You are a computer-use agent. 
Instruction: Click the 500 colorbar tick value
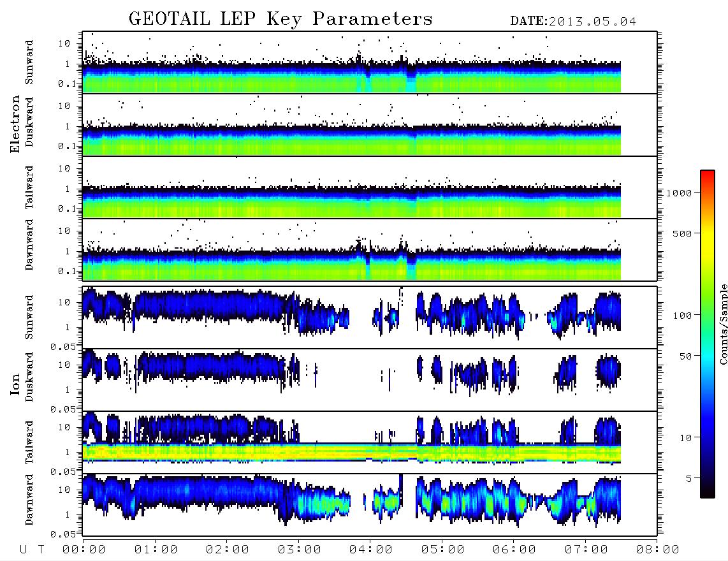point(683,234)
